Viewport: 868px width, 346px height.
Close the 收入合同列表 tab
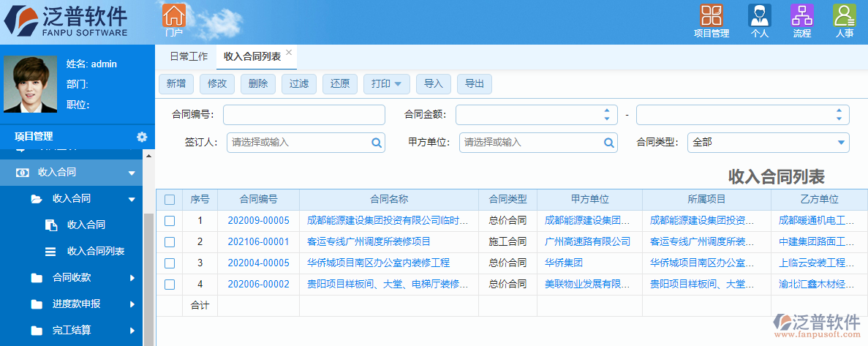tap(288, 53)
